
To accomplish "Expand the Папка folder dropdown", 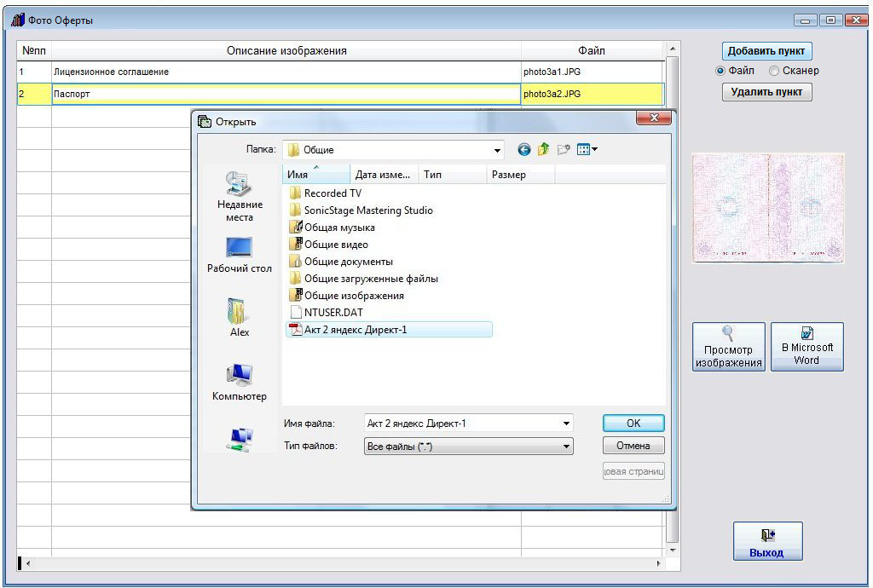I will pyautogui.click(x=497, y=150).
